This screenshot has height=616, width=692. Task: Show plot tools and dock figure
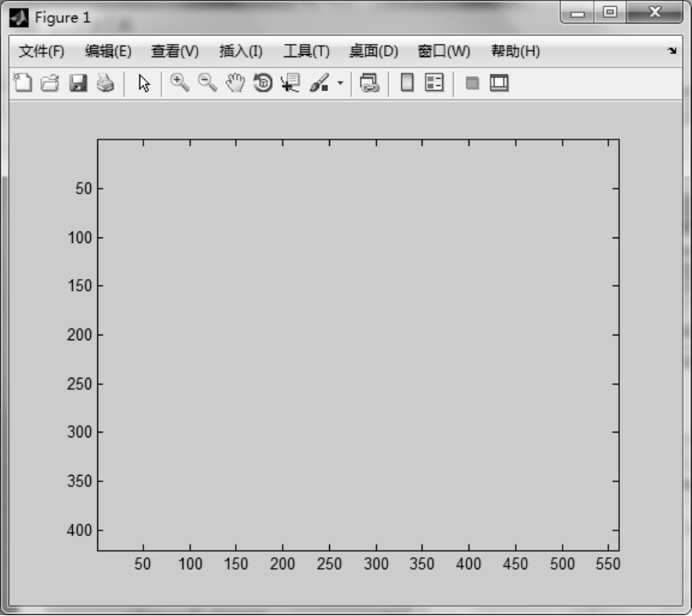point(499,83)
